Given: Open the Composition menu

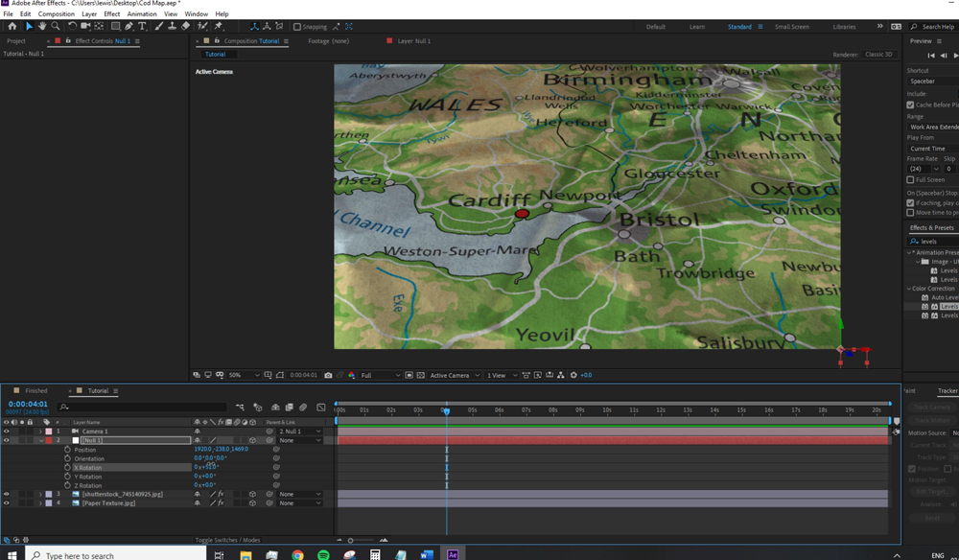Looking at the screenshot, I should [57, 13].
